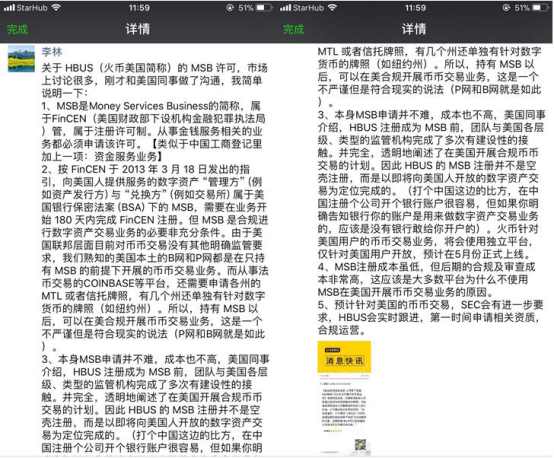The width and height of the screenshot is (554, 458).
Task: Tap right-screen line '3、本身MSB申请并不难'
Action: (x=431, y=114)
